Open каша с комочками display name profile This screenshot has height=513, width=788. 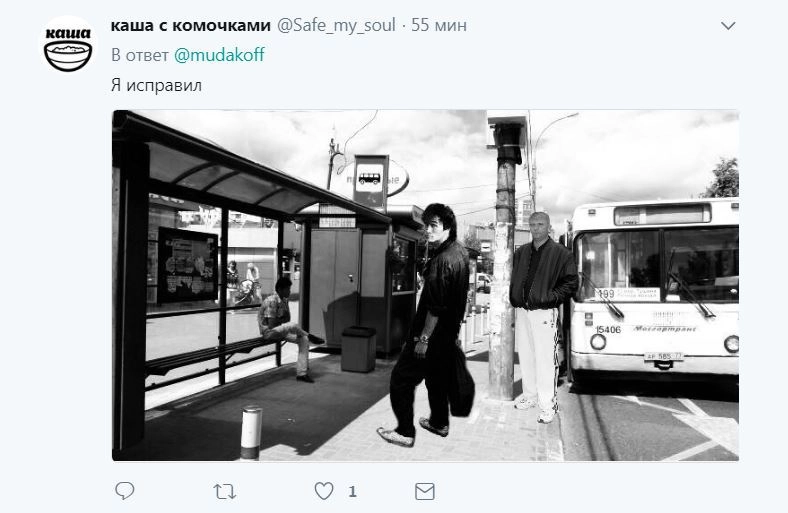[x=190, y=25]
